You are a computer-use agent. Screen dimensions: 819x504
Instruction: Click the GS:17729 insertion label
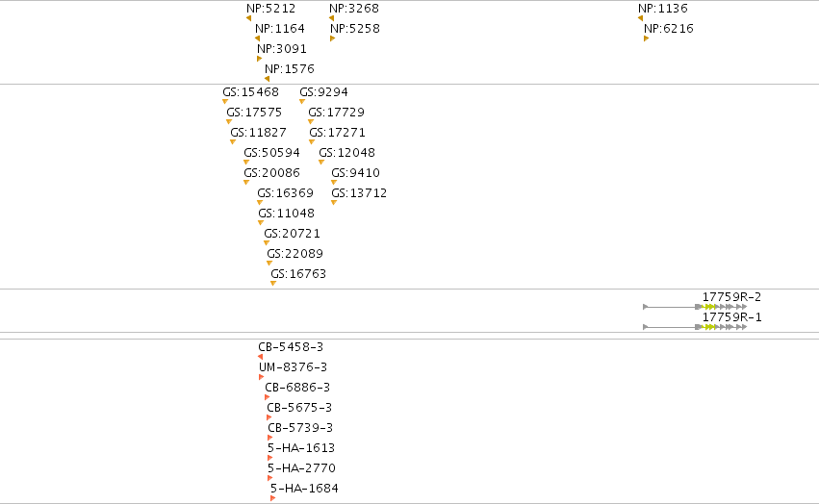click(x=337, y=113)
